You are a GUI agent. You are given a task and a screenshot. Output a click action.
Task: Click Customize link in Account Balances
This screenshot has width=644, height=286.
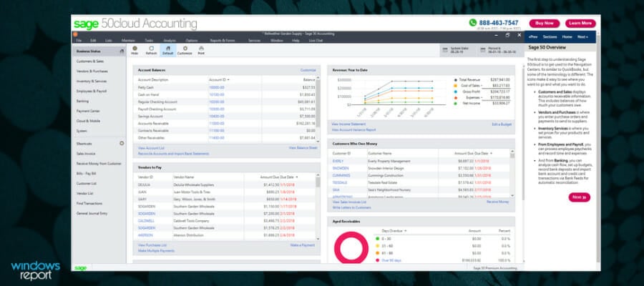pos(308,70)
